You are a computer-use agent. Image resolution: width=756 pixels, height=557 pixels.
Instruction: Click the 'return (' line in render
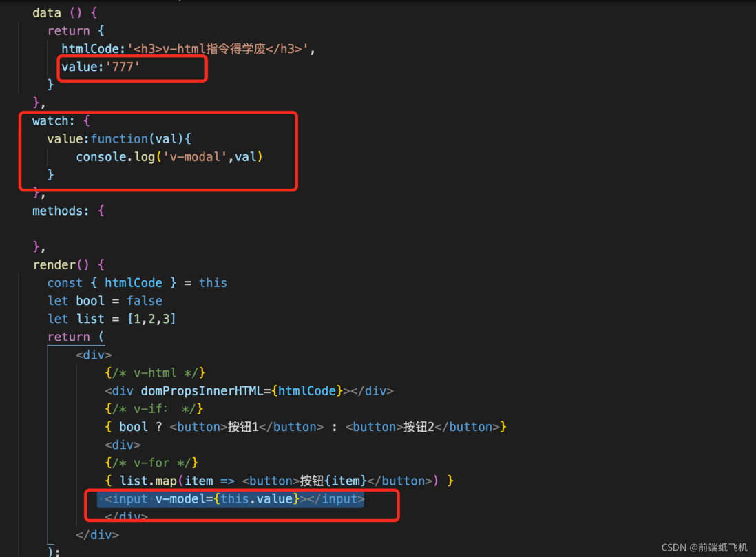[x=75, y=337]
